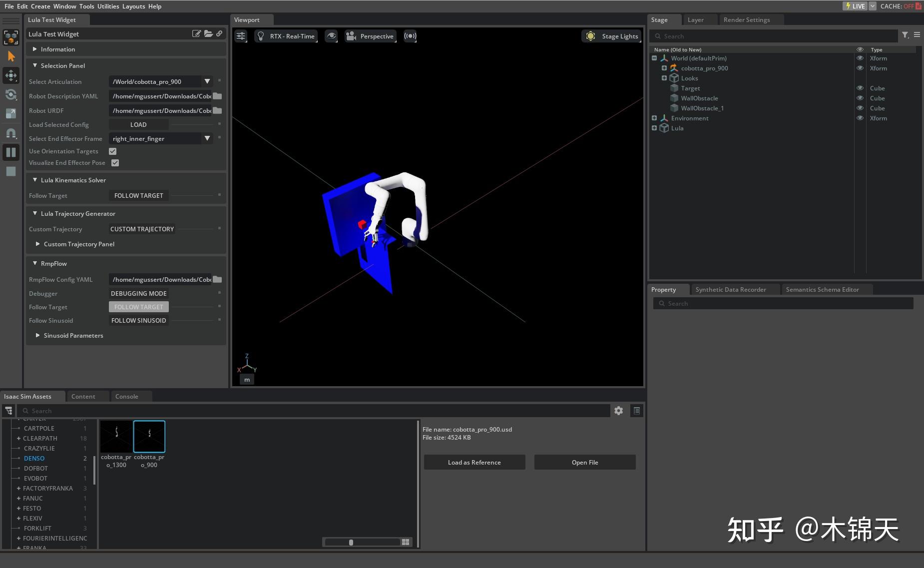Image resolution: width=924 pixels, height=568 pixels.
Task: Disable Visualize End Effector Pose
Action: pos(115,162)
